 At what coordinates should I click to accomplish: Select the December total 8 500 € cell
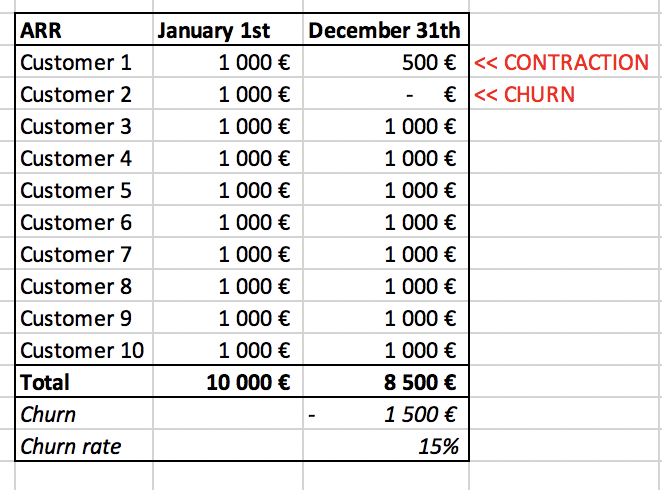[x=386, y=382]
